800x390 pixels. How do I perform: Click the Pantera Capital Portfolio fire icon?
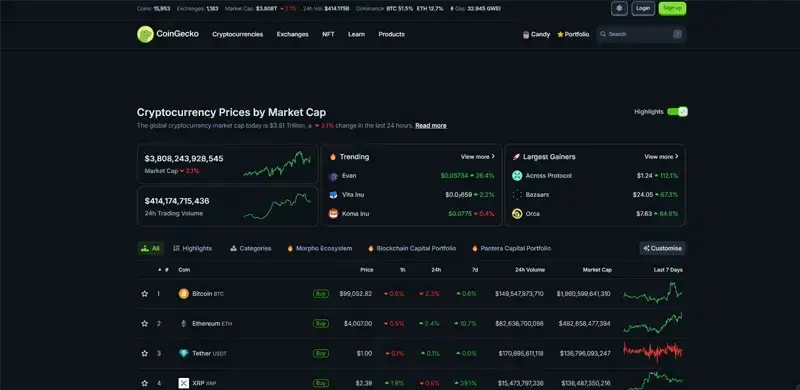(475, 249)
